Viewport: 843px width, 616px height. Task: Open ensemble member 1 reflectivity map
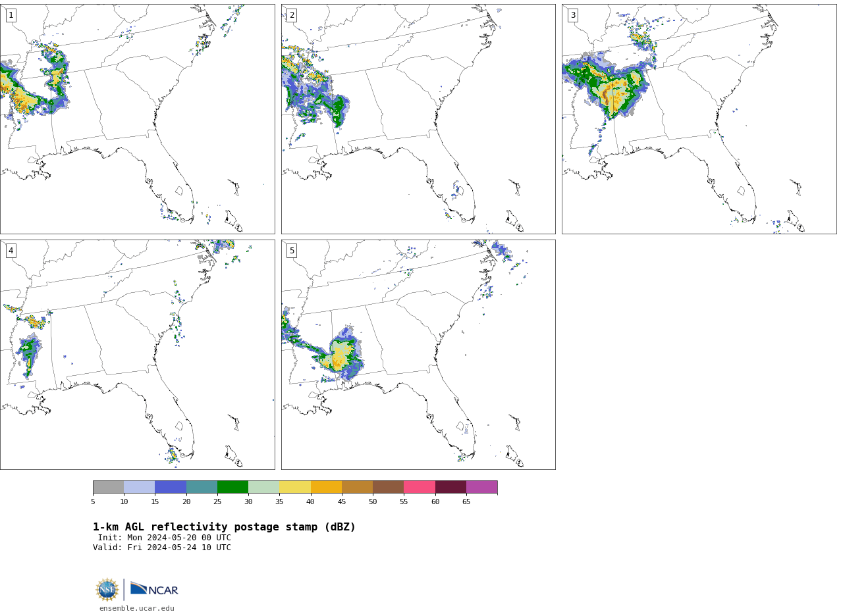[137, 119]
